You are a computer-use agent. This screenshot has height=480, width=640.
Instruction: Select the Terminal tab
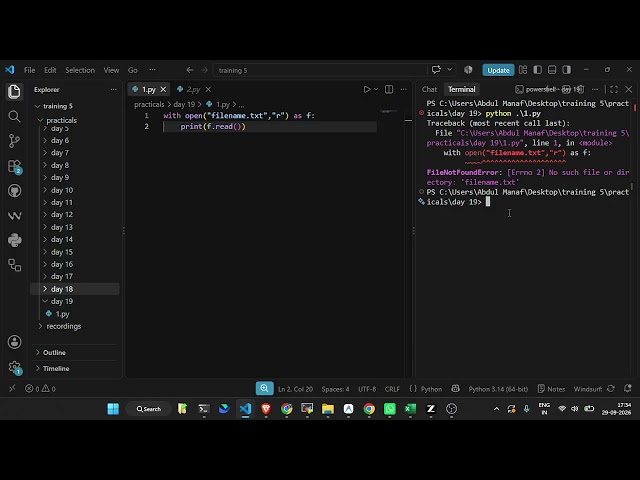pyautogui.click(x=462, y=89)
